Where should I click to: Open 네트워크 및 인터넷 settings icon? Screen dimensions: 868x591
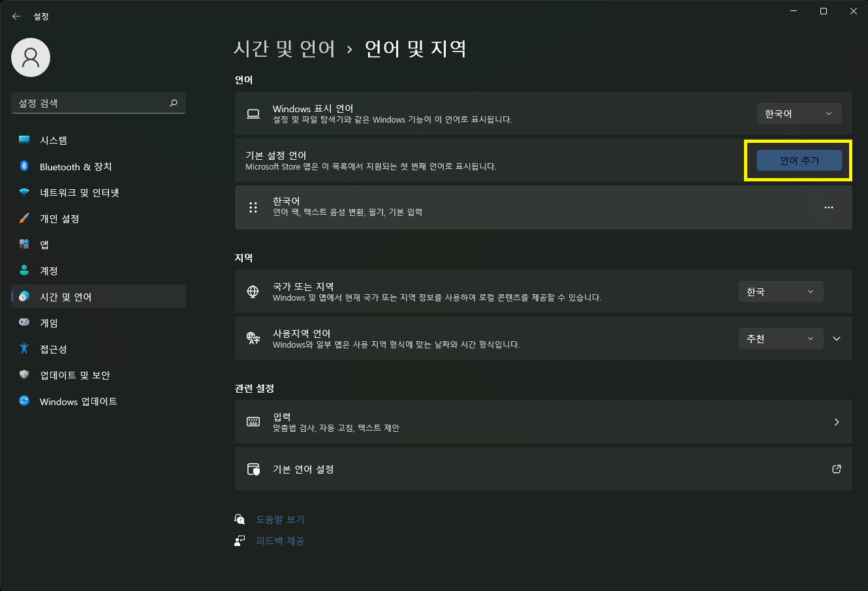pos(23,192)
